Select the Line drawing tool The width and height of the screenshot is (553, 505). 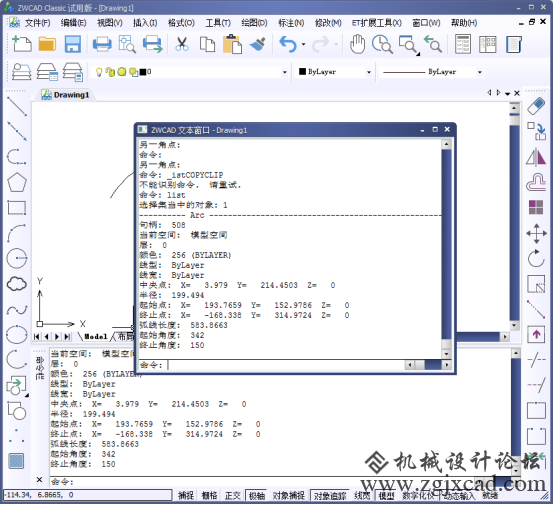[x=17, y=106]
